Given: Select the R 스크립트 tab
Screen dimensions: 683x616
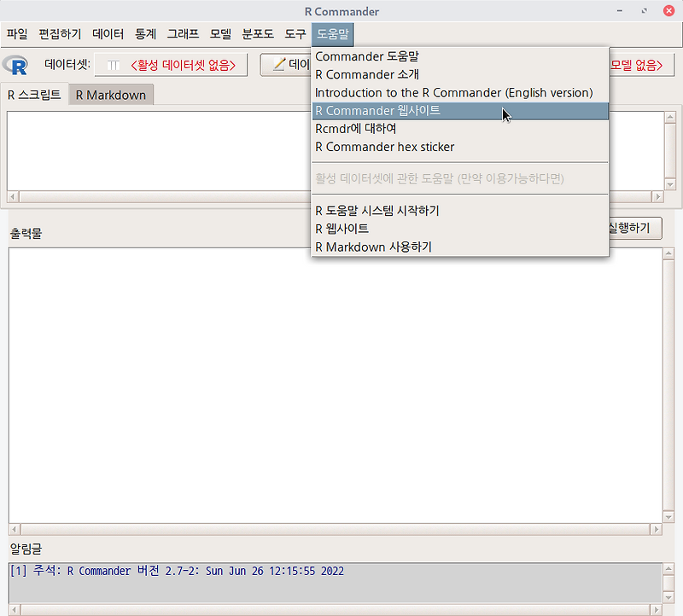Looking at the screenshot, I should pos(34,95).
